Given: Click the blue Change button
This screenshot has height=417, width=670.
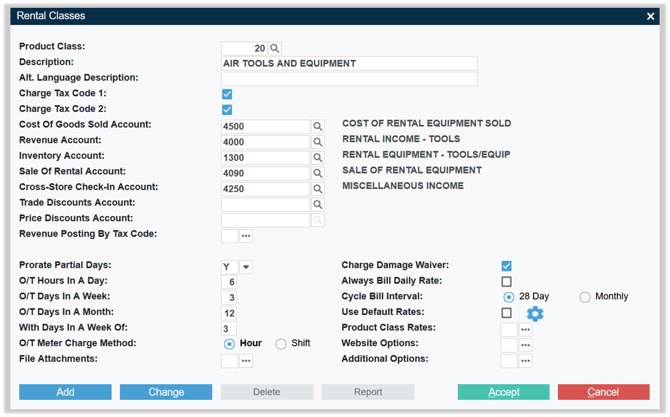Looking at the screenshot, I should tap(166, 392).
